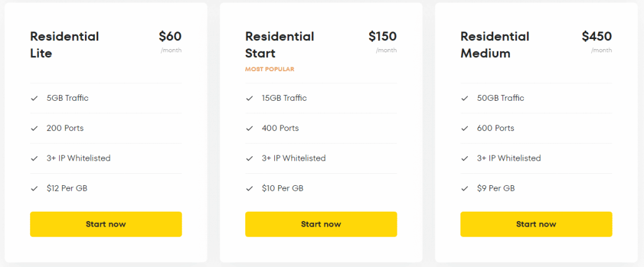644x267 pixels.
Task: Click the MOST POPULAR label
Action: click(x=270, y=69)
